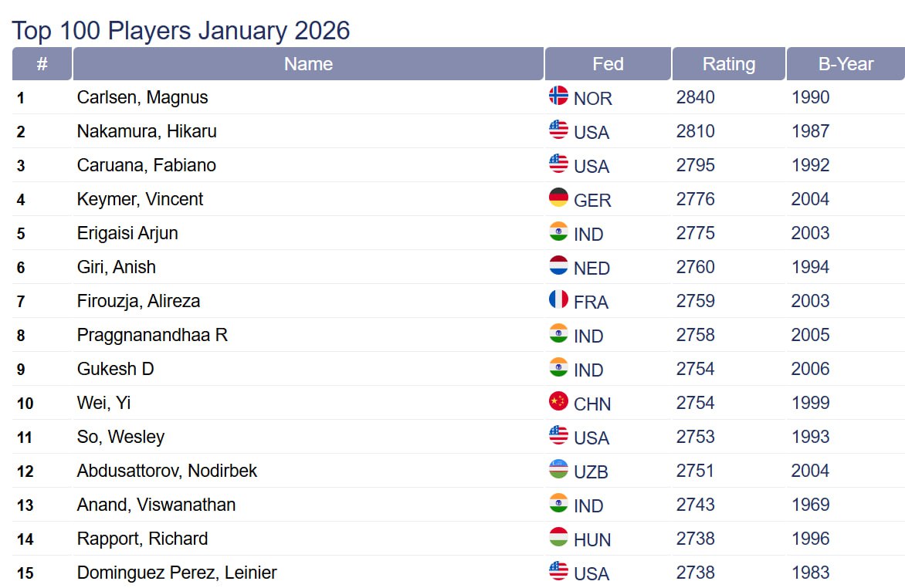Click the USA flag in Nakamura's row

558,130
